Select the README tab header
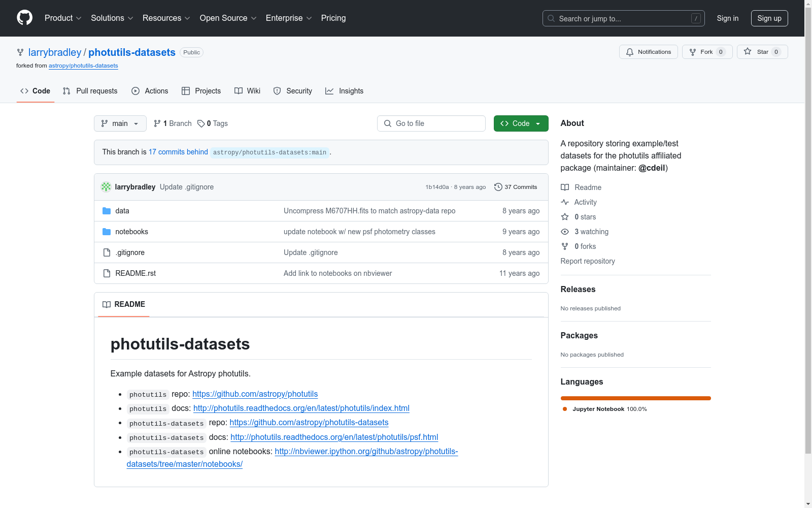812x508 pixels. [124, 304]
